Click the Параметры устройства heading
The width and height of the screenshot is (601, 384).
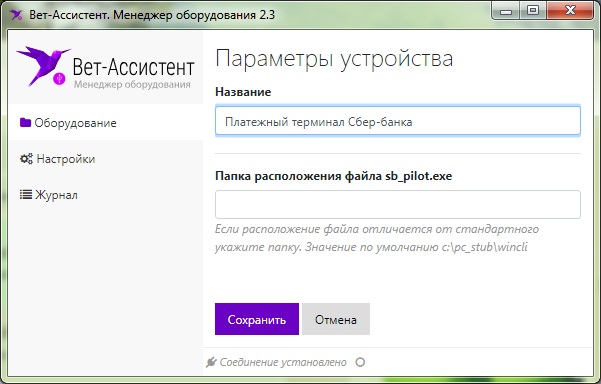point(334,59)
